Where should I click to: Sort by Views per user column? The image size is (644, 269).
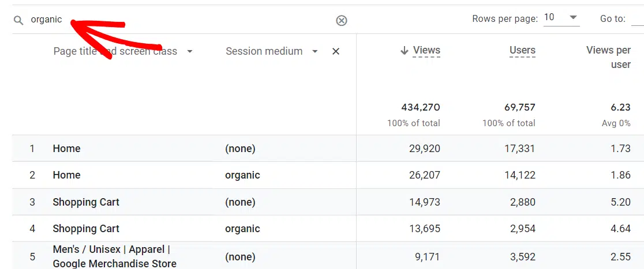click(608, 57)
